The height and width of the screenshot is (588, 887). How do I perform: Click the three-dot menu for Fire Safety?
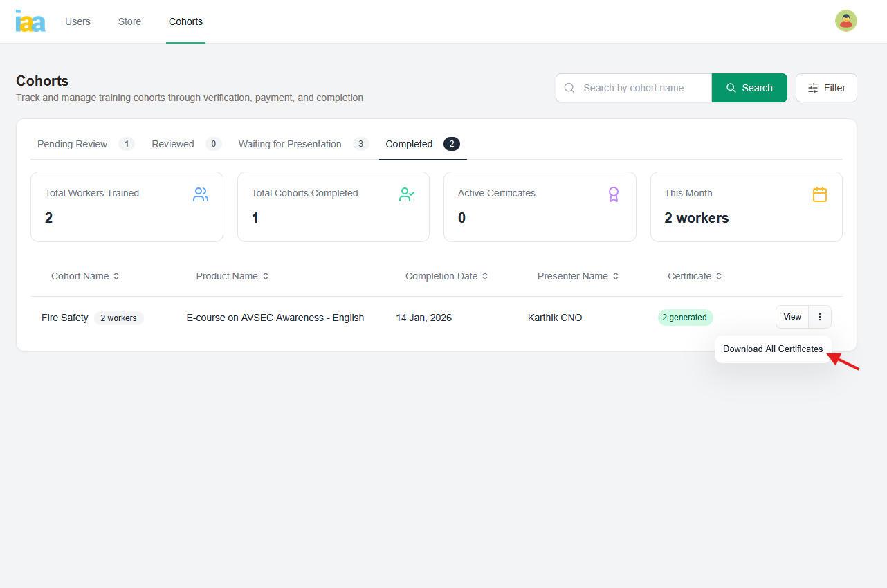click(x=820, y=317)
